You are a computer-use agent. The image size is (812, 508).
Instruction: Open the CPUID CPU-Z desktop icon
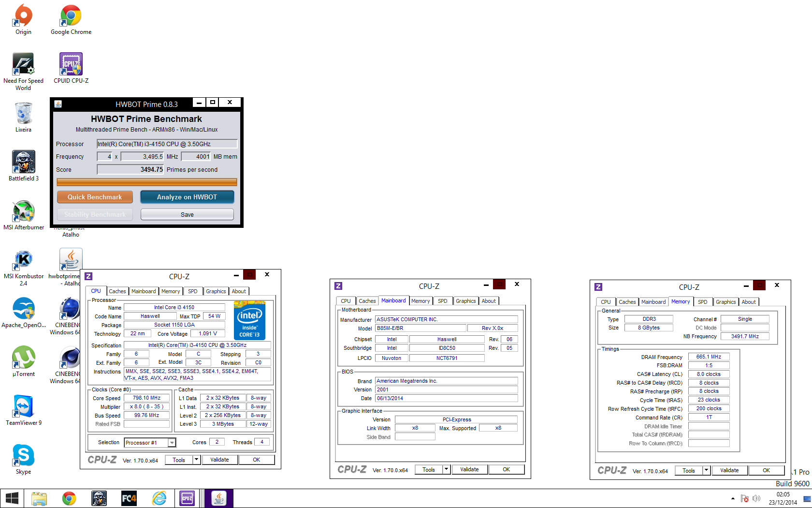click(71, 68)
